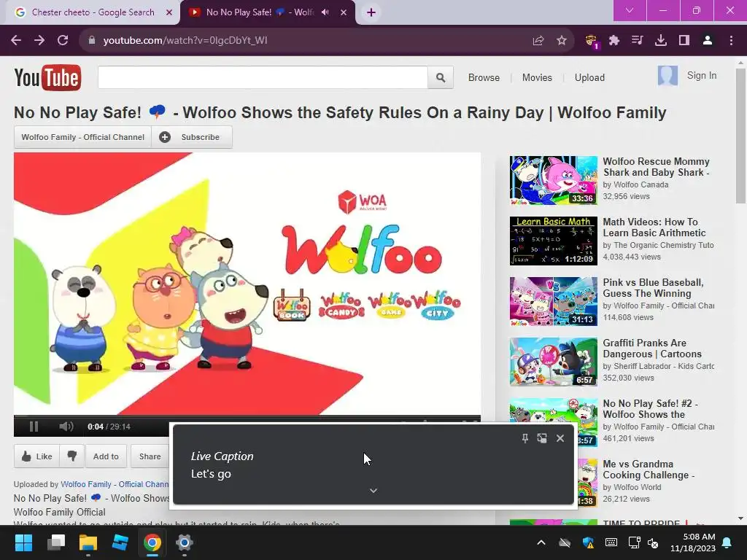The width and height of the screenshot is (747, 560).
Task: Click the user avatar next to Sign In
Action: 667,75
